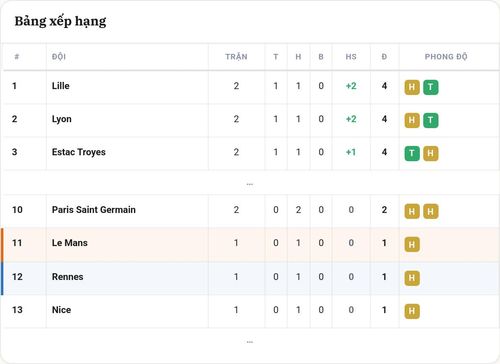
Task: Click Estac Troyes' yellow draw form badge
Action: pos(431,153)
